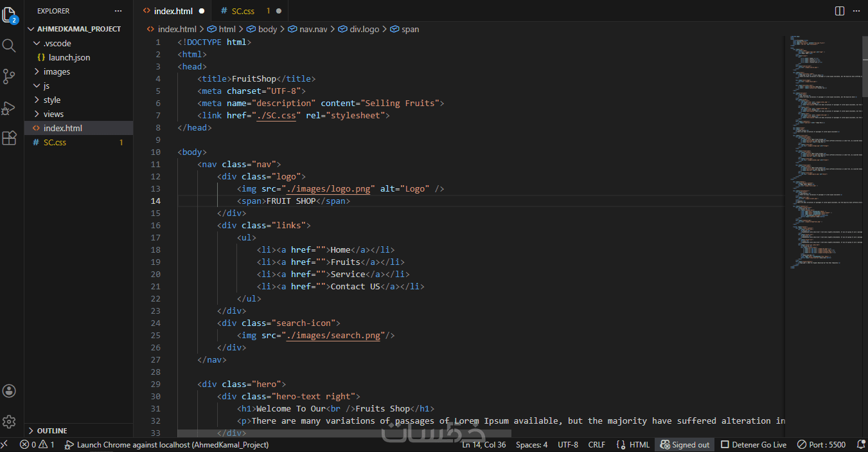Click the body breadcrumb item
The image size is (868, 452).
(262, 29)
